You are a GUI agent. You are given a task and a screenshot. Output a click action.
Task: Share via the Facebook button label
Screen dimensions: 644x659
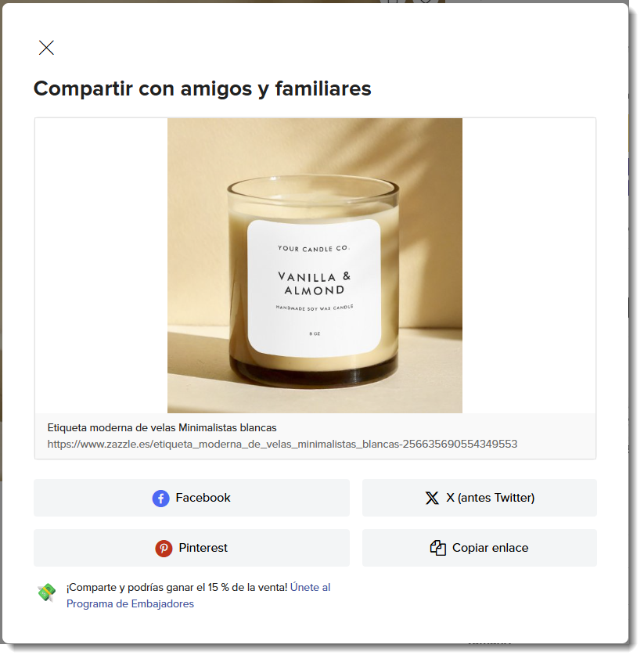(203, 498)
